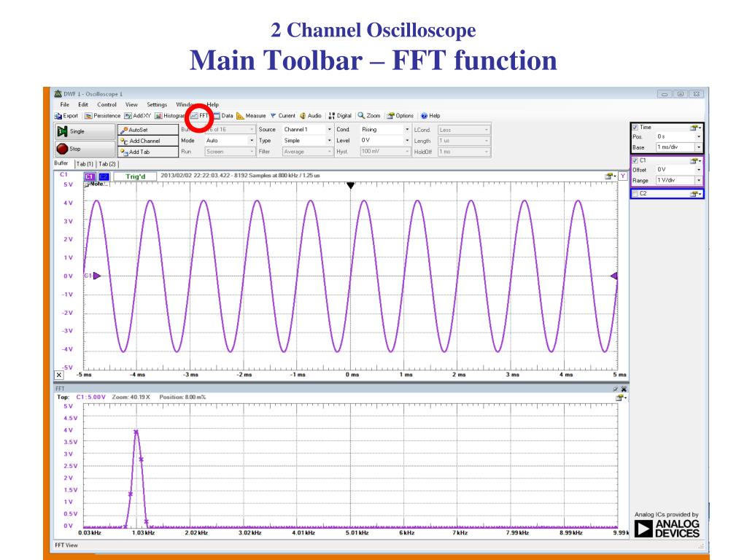Select the Buffer tab
This screenshot has height=560, width=747.
(61, 163)
